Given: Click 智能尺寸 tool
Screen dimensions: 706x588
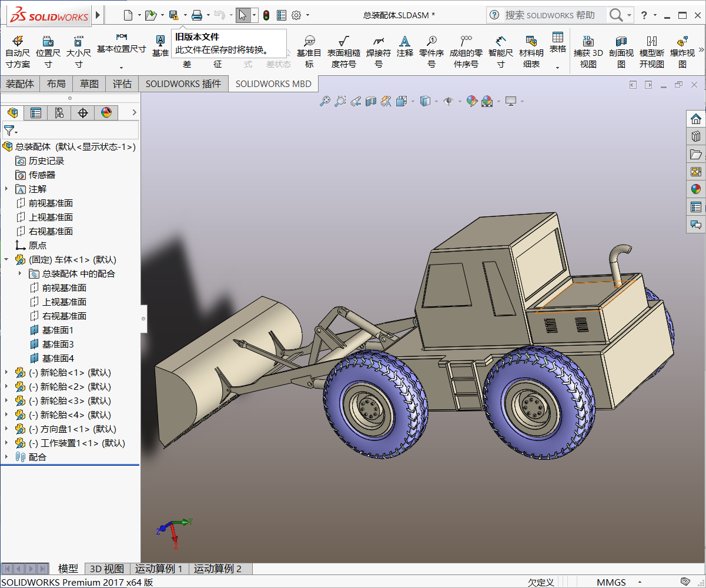Looking at the screenshot, I should pos(501,51).
